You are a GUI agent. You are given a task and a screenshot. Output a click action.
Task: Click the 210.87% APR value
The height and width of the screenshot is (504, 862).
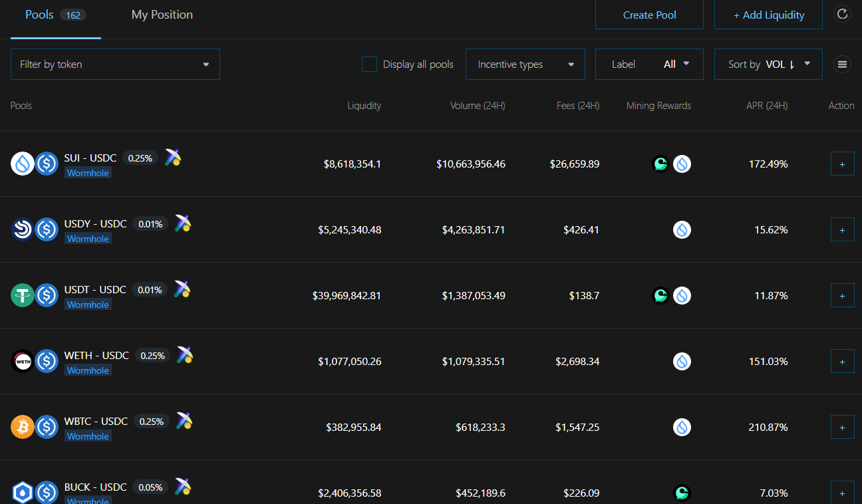tap(768, 427)
